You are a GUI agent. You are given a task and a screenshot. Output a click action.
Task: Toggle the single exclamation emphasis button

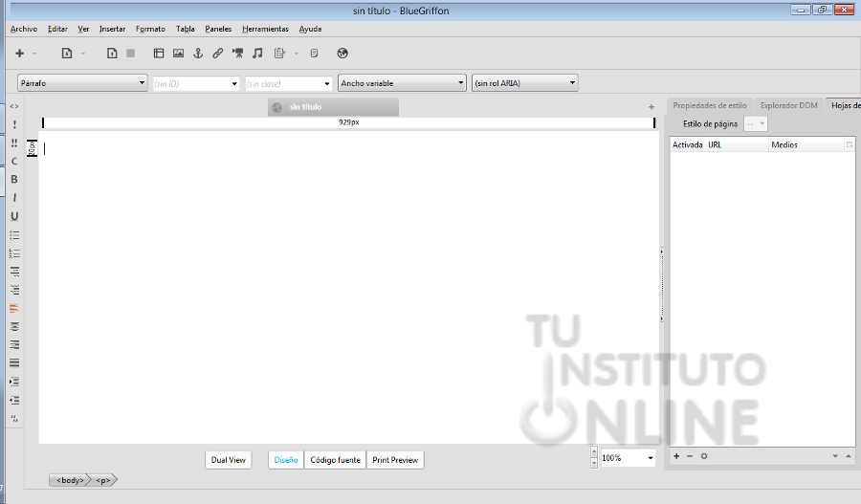tap(14, 124)
